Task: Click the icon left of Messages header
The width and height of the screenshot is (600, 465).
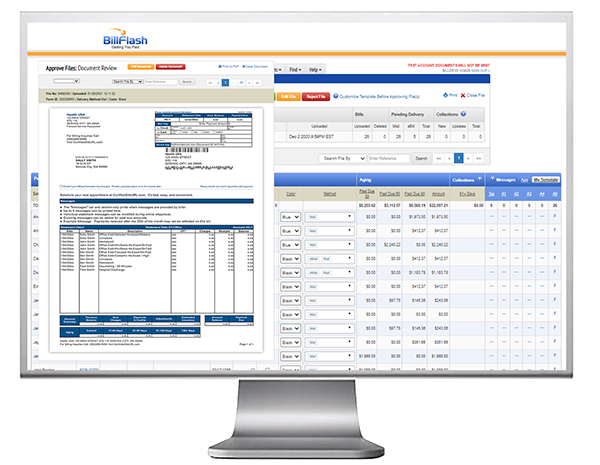Action: (492, 179)
